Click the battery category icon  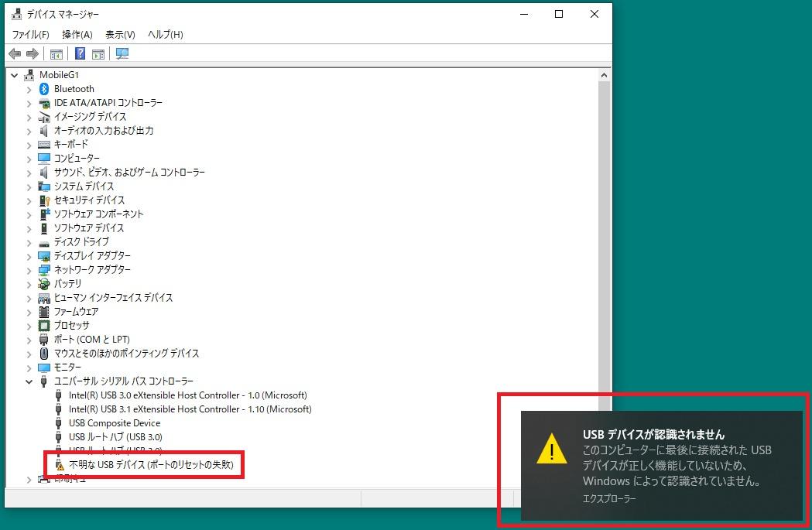tap(44, 284)
